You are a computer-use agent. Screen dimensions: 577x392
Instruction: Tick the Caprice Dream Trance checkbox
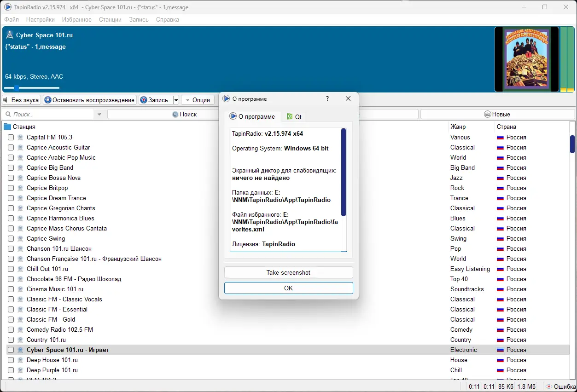[11, 198]
